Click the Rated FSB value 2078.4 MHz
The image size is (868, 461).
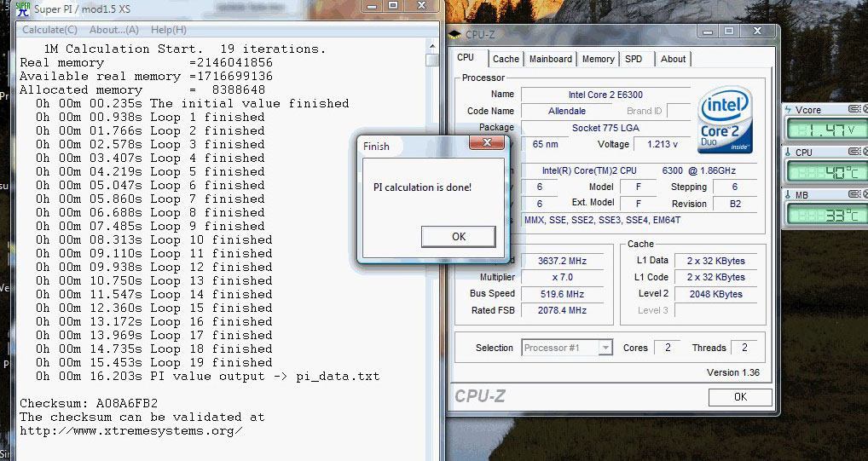pos(562,310)
